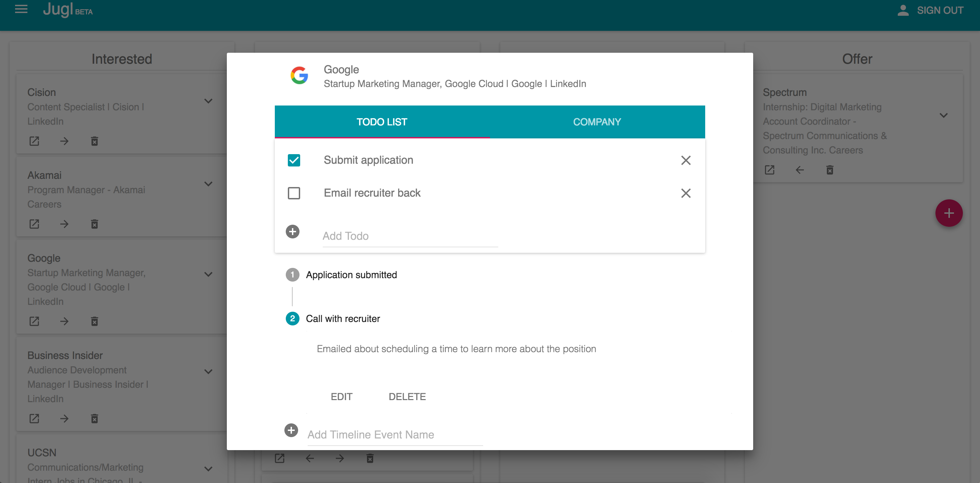The width and height of the screenshot is (980, 483).
Task: Click forward arrow on card below dialog
Action: [340, 458]
